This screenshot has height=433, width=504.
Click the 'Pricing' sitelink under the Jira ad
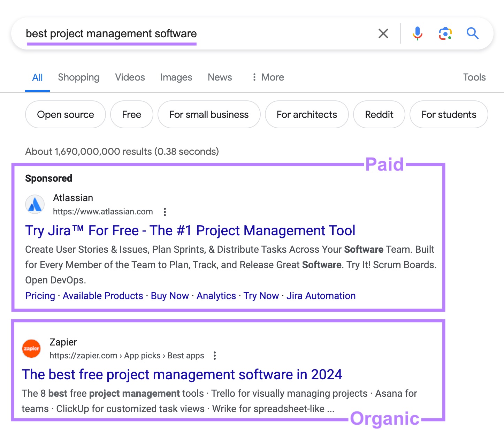tap(40, 296)
